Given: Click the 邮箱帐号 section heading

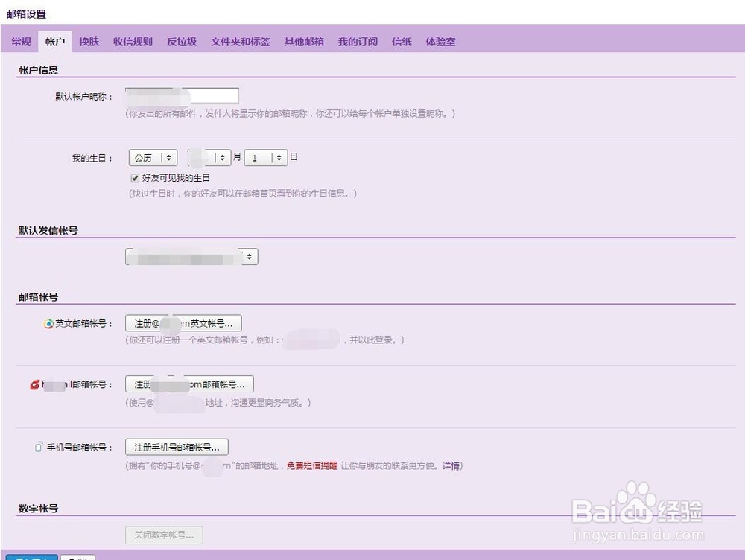Looking at the screenshot, I should [38, 297].
